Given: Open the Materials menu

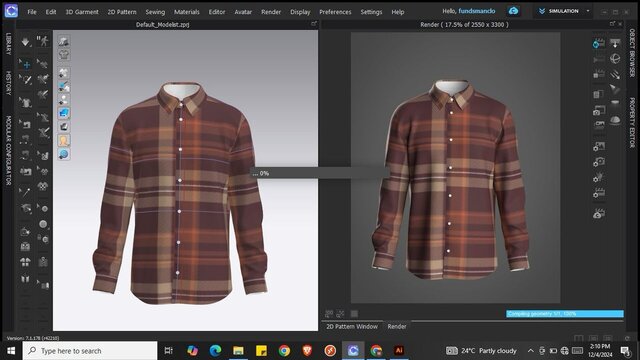Looking at the screenshot, I should pyautogui.click(x=187, y=12).
